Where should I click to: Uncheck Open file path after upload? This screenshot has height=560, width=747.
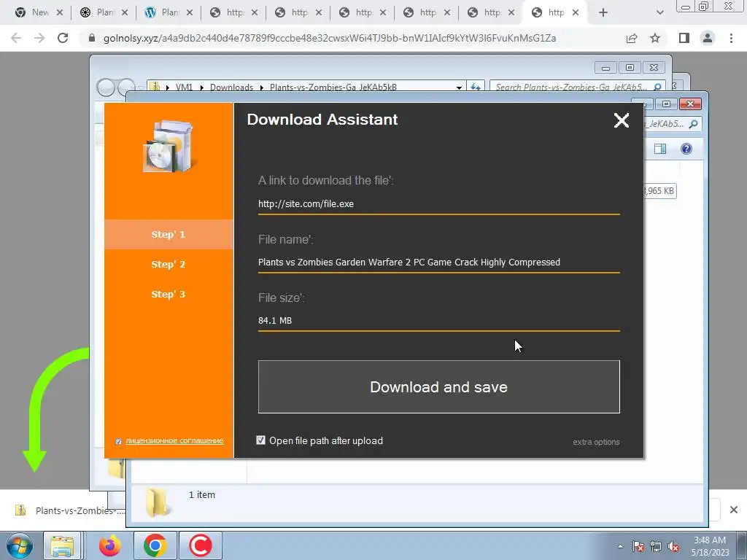(260, 440)
